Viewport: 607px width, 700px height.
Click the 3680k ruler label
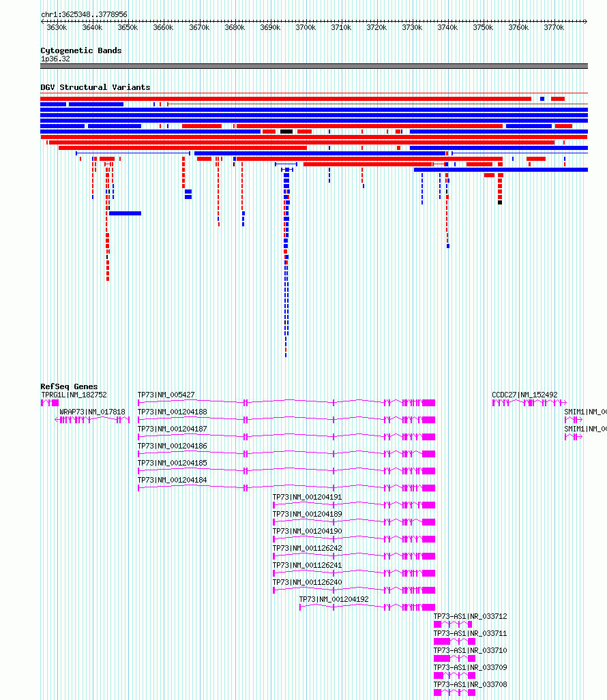235,28
